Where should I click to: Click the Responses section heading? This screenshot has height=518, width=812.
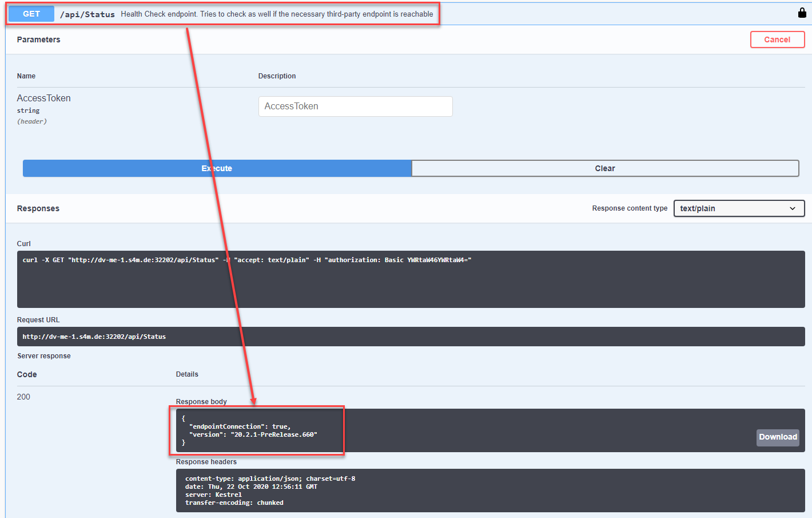tap(38, 208)
